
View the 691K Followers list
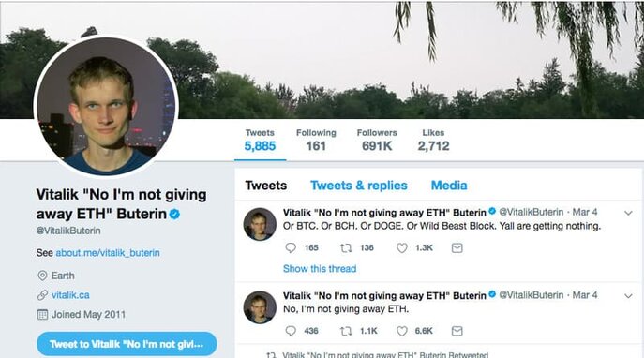[377, 140]
